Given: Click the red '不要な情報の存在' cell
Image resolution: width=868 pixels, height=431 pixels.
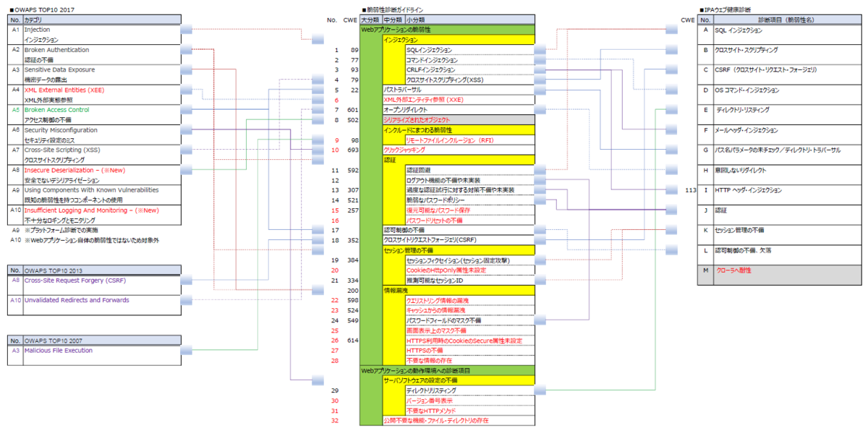Looking at the screenshot, I should [469, 360].
